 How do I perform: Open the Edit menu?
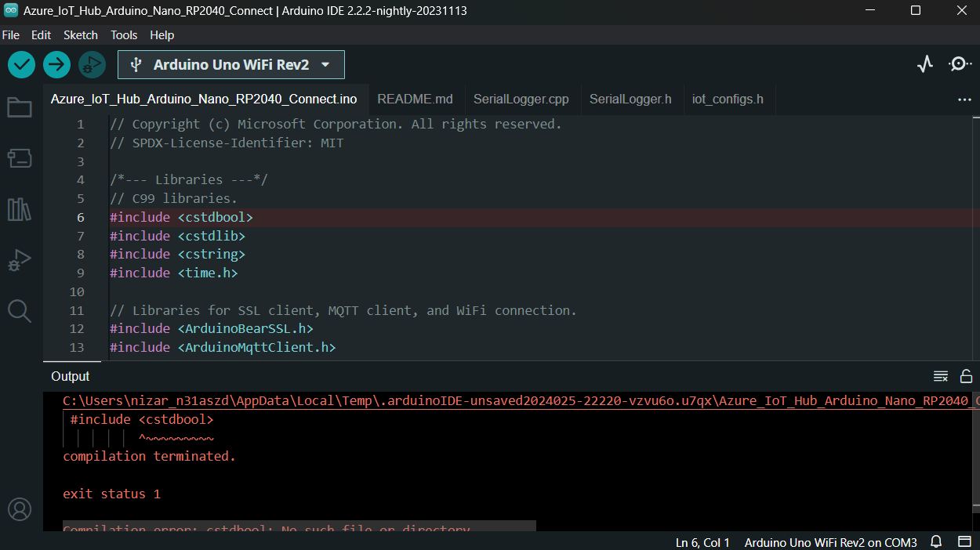tap(41, 35)
